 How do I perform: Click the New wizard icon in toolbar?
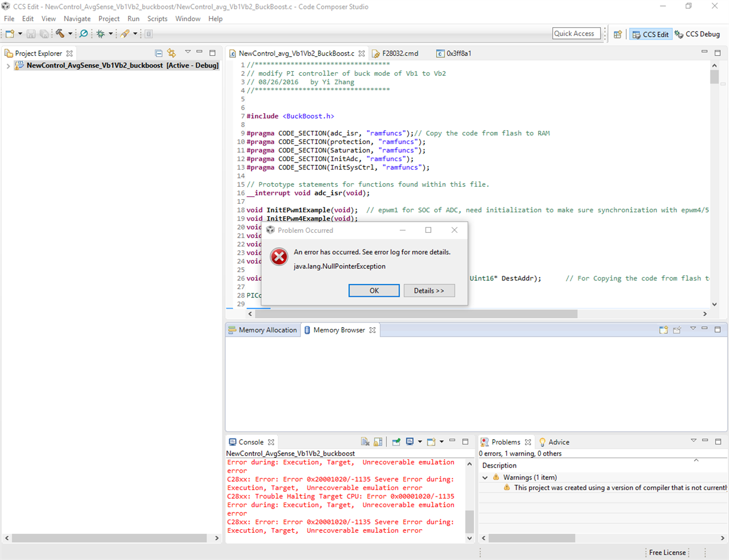tap(9, 34)
